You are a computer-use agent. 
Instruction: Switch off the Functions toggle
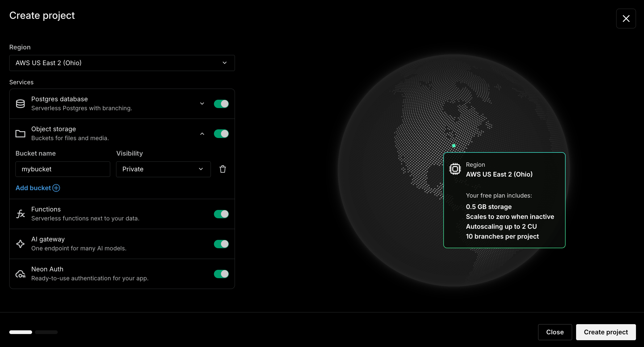(x=221, y=214)
